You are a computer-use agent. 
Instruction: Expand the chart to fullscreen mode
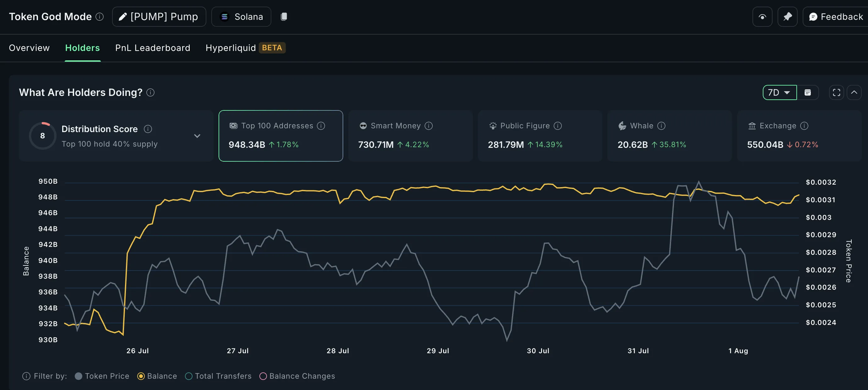pos(836,92)
